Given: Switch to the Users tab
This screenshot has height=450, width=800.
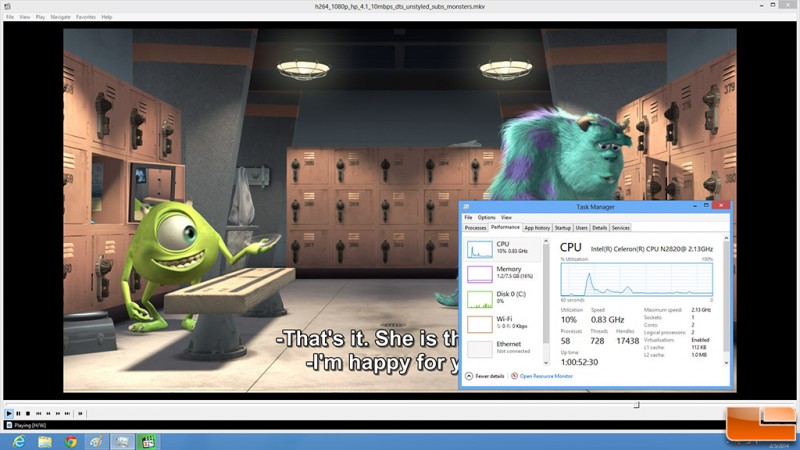Looking at the screenshot, I should pos(582,228).
